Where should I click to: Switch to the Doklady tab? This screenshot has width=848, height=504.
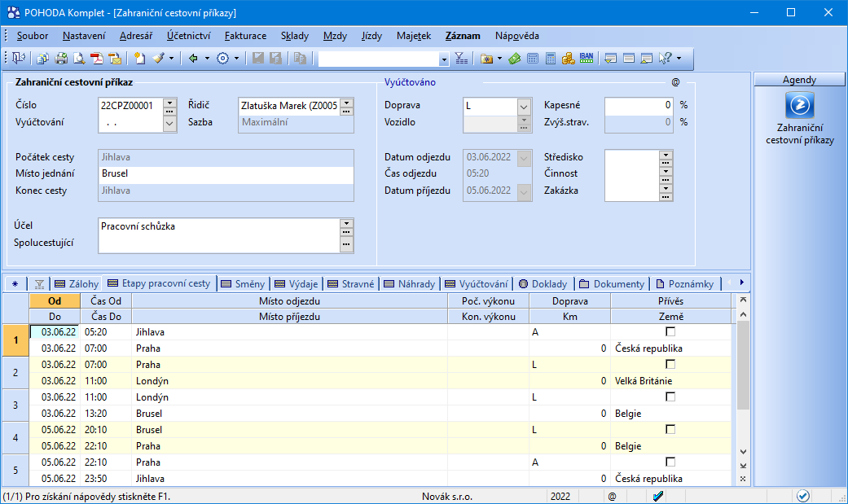pyautogui.click(x=543, y=284)
